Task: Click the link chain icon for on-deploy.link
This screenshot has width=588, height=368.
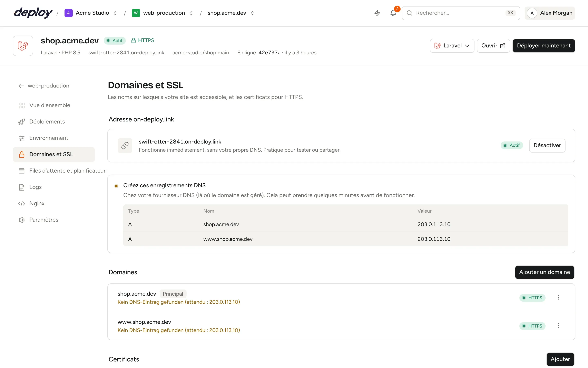Action: tap(125, 146)
